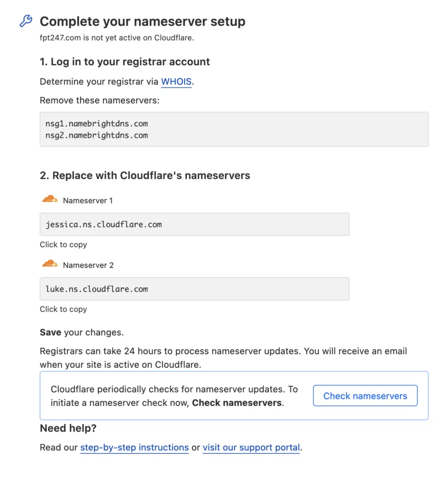Copy the jessica.ns.cloudflare.com nameserver field
Image resolution: width=448 pixels, height=488 pixels.
pyautogui.click(x=194, y=224)
